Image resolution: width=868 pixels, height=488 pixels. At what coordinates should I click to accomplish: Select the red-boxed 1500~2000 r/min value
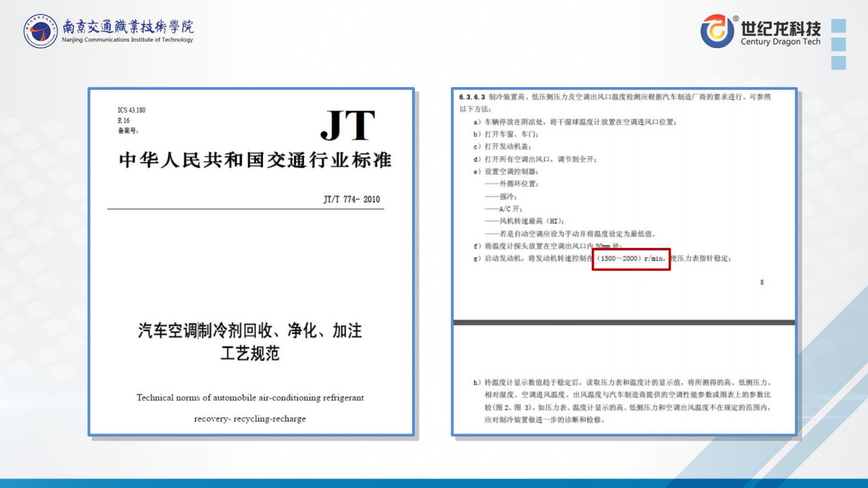pos(631,259)
